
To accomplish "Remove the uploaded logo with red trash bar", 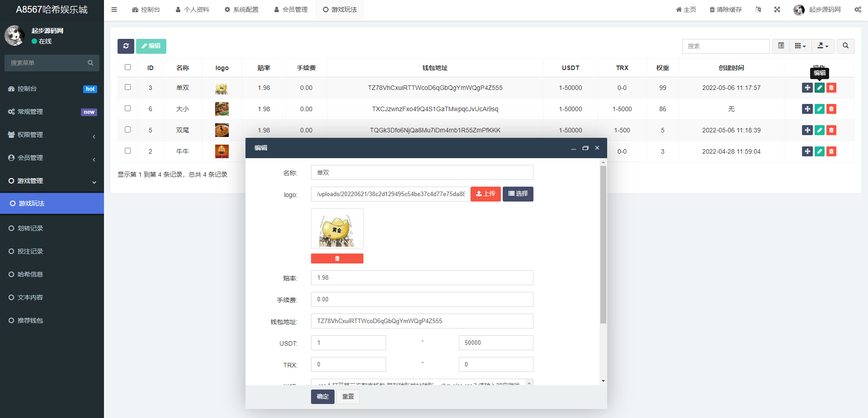I will point(337,258).
